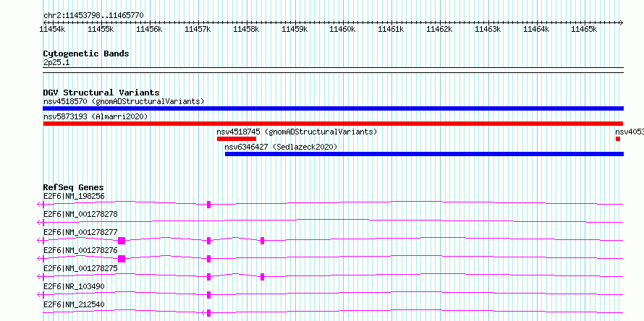Click the chr2:11453798..11465770 coordinate label

coord(93,15)
